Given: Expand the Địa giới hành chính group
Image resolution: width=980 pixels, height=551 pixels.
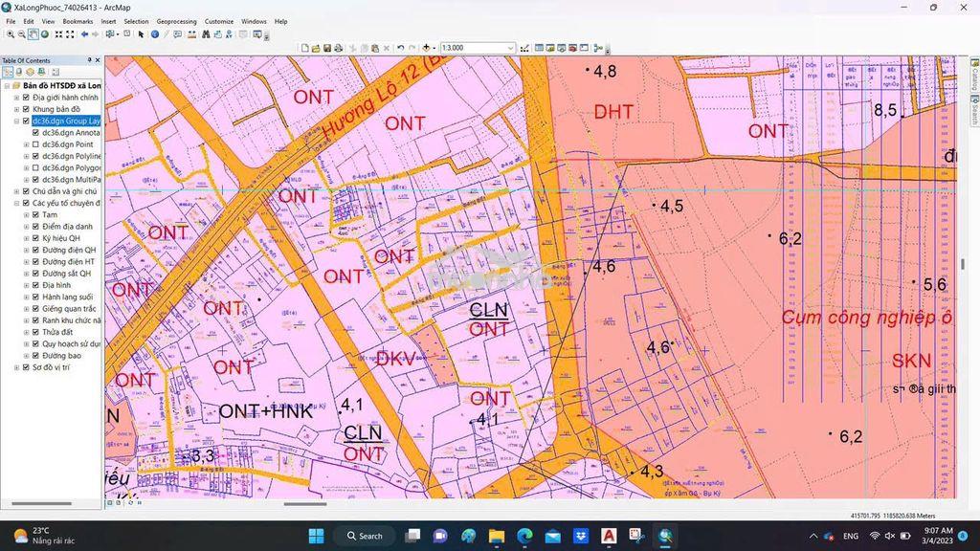Looking at the screenshot, I should [17, 98].
